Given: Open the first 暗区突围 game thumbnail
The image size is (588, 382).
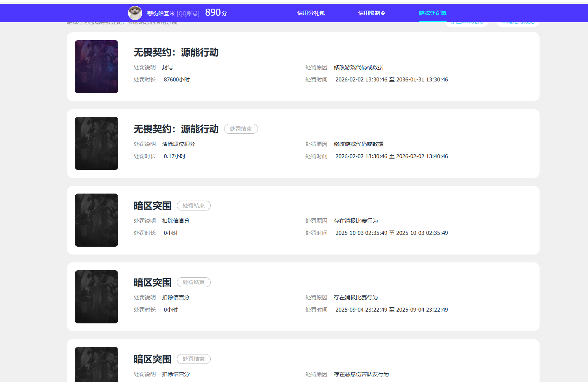Looking at the screenshot, I should click(96, 220).
